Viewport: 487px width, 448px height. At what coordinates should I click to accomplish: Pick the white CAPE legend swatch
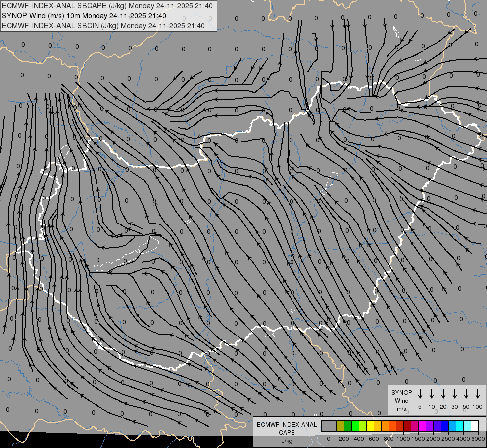click(x=475, y=426)
